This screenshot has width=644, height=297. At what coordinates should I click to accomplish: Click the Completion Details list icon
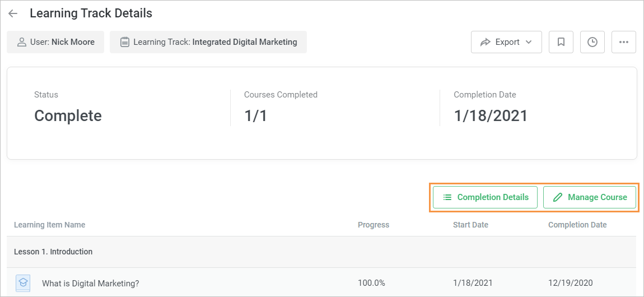[x=447, y=197]
